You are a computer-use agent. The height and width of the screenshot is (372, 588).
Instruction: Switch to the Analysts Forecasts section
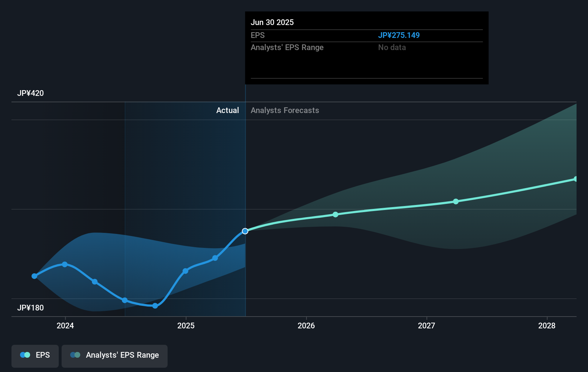coord(285,111)
